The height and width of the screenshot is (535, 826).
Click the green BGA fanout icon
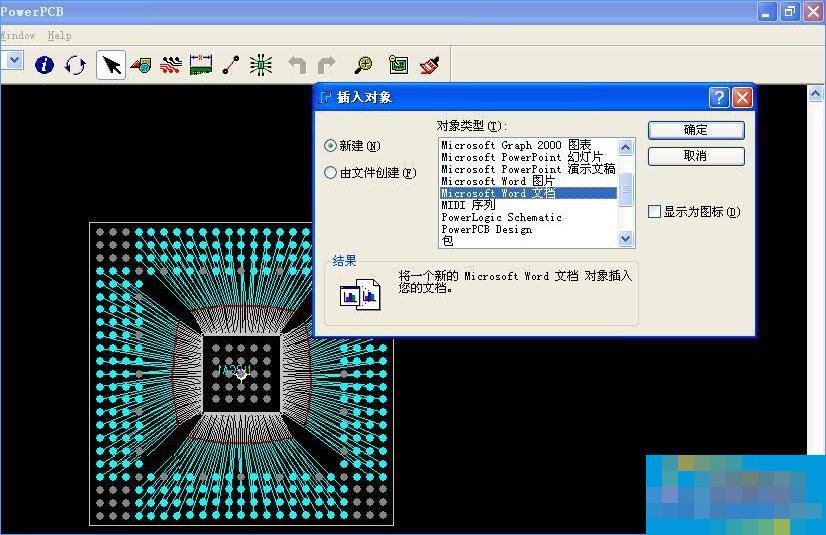261,65
